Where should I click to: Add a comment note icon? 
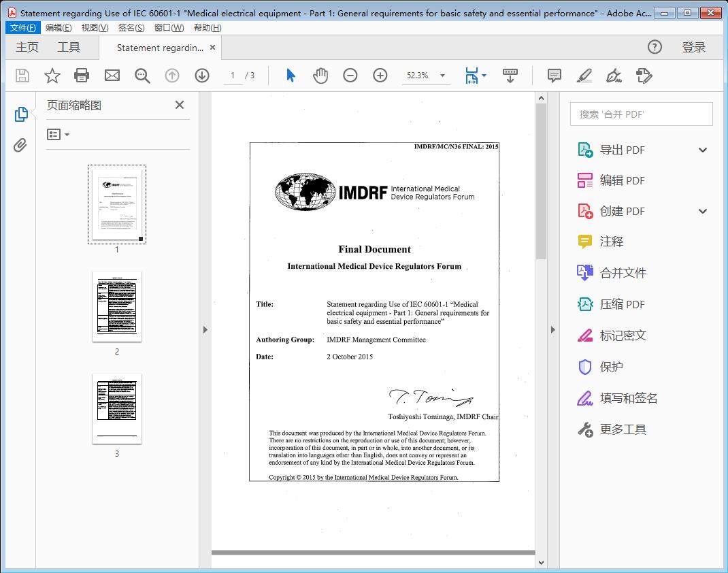click(x=555, y=76)
